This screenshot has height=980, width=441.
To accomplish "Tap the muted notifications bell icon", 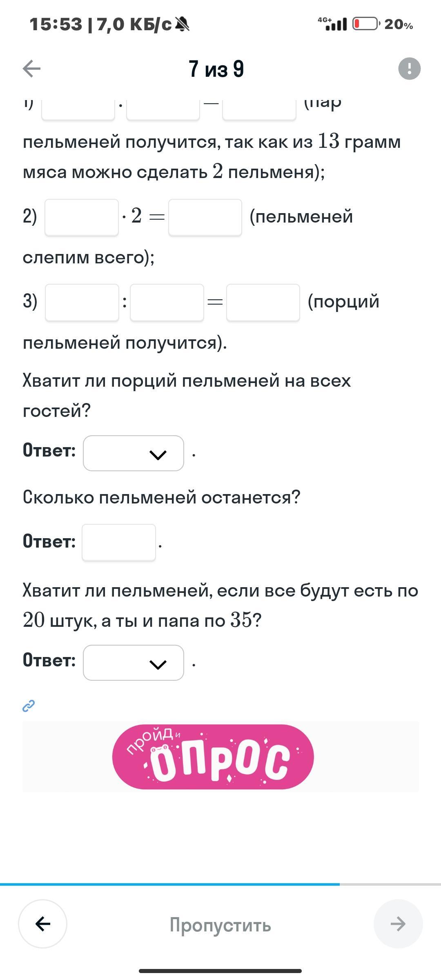I will pos(182,25).
